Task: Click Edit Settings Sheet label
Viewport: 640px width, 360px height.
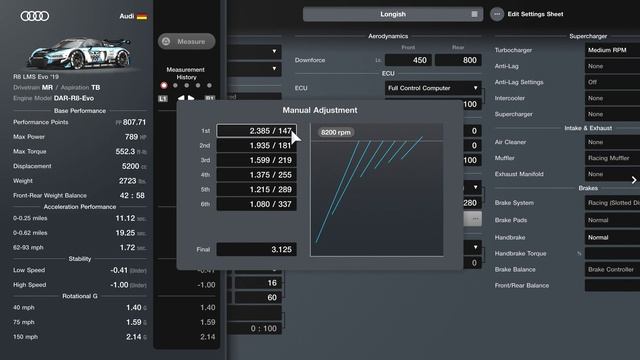Action: (x=535, y=14)
